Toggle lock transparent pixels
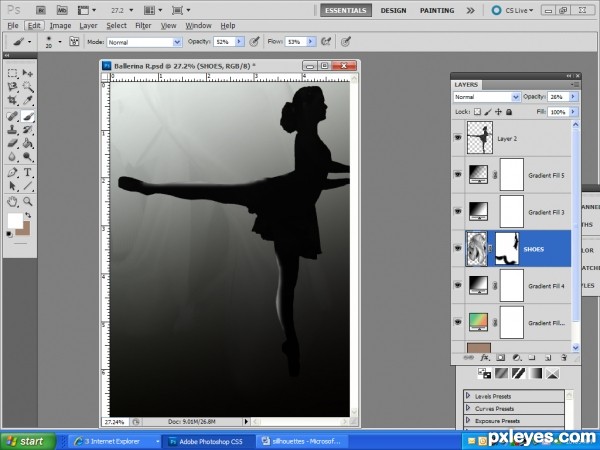The width and height of the screenshot is (600, 450). point(477,112)
